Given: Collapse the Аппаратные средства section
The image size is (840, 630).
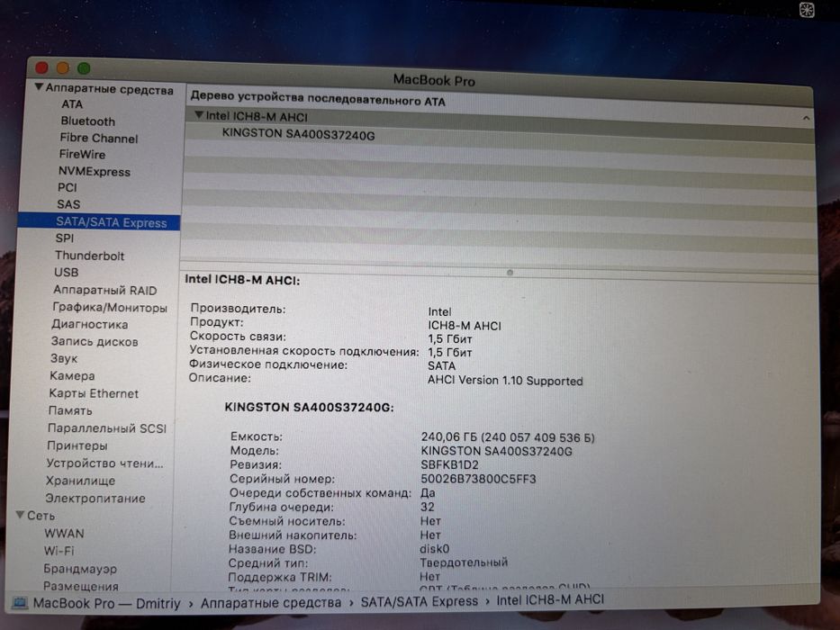Looking at the screenshot, I should point(39,86).
